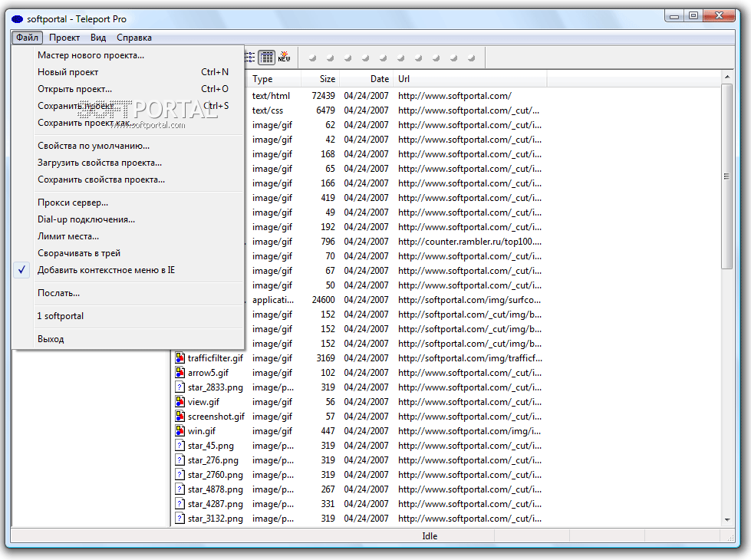The width and height of the screenshot is (751, 560).
Task: Click the view.gif file icon
Action: (180, 401)
